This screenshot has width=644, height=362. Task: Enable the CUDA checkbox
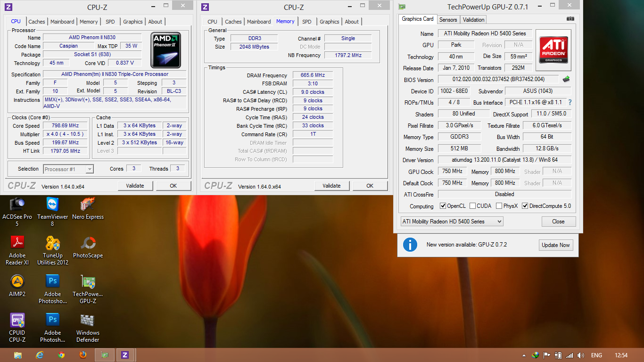pyautogui.click(x=472, y=206)
